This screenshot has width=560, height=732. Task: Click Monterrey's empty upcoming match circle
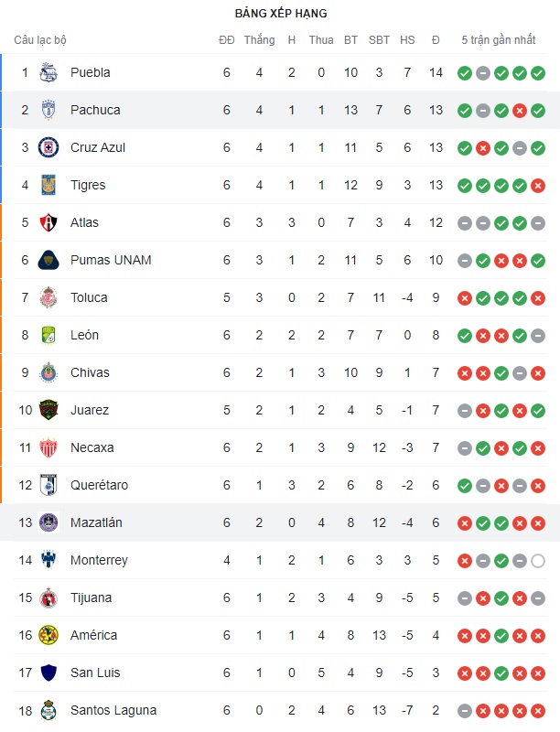[538, 560]
